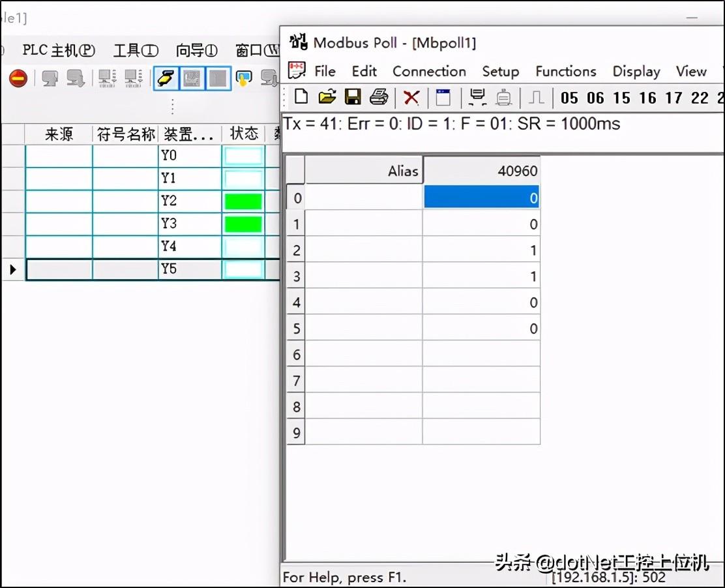Click function 05 toolbar button
This screenshot has height=588, width=725.
tap(569, 98)
